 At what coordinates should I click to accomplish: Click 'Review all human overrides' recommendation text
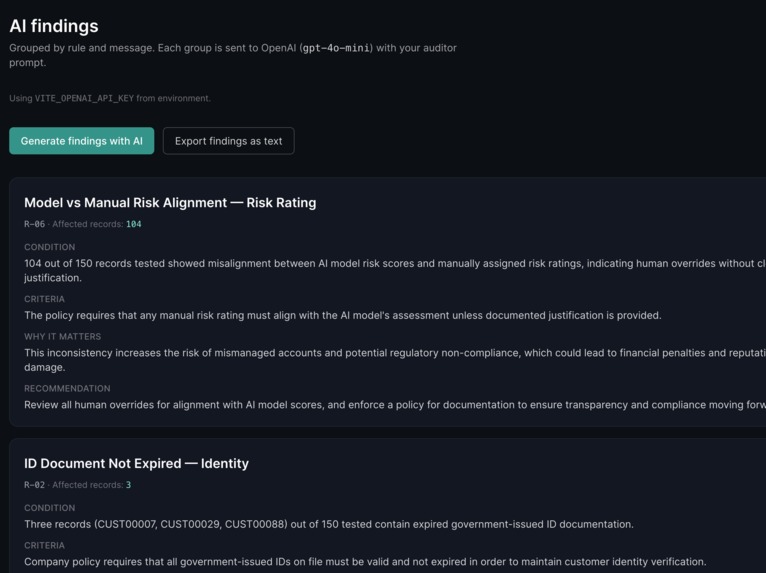(x=395, y=404)
